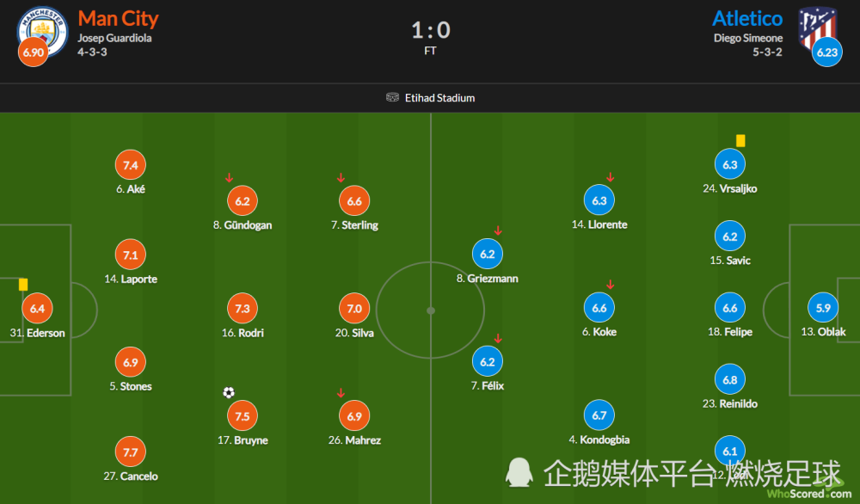Click Vrsaljko's yellow card icon
The image size is (860, 504).
[x=740, y=141]
